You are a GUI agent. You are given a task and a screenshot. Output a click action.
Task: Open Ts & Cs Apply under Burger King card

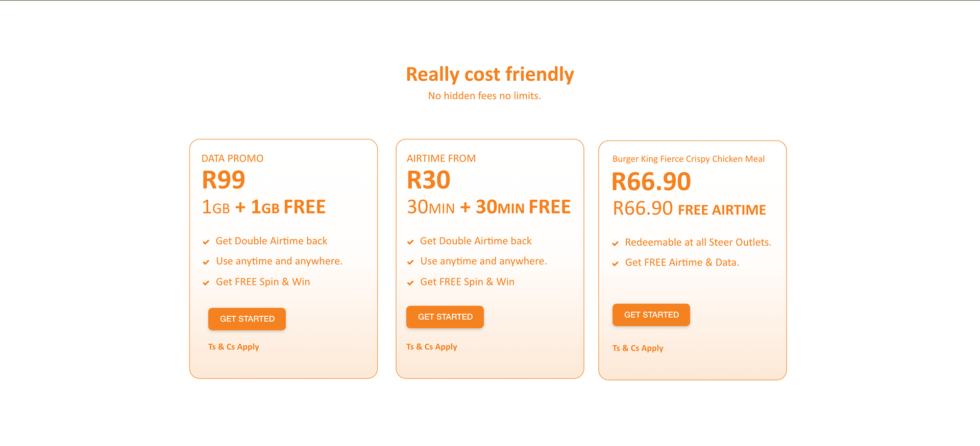point(638,348)
